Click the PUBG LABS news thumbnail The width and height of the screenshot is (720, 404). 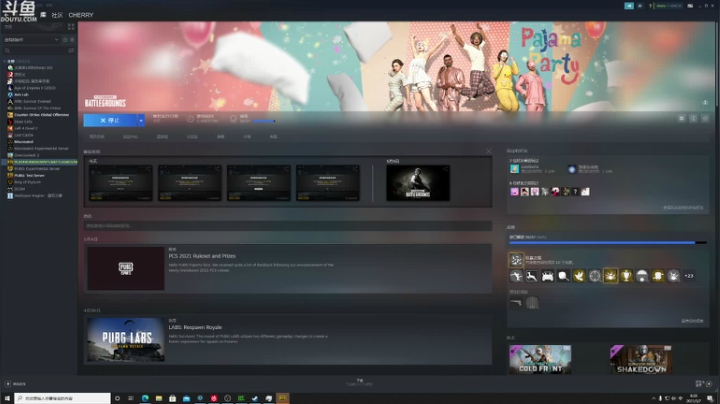pos(126,340)
